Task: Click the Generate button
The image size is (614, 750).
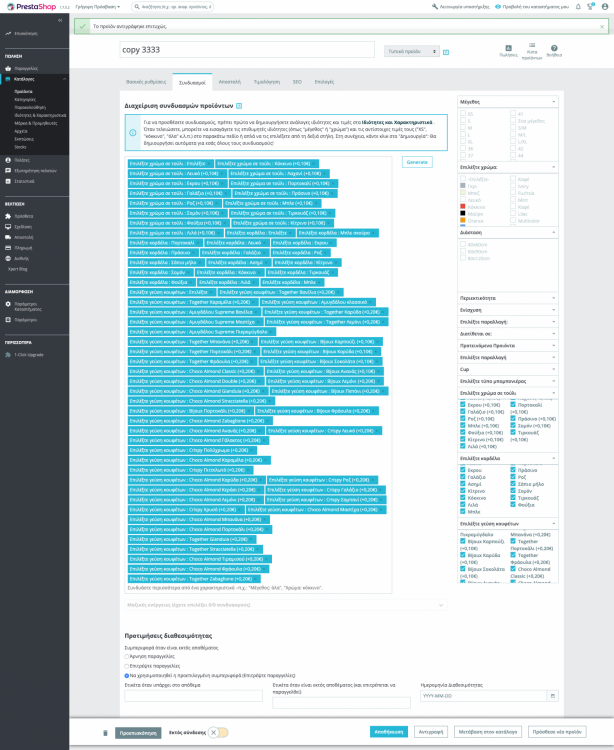Action: coord(417,162)
